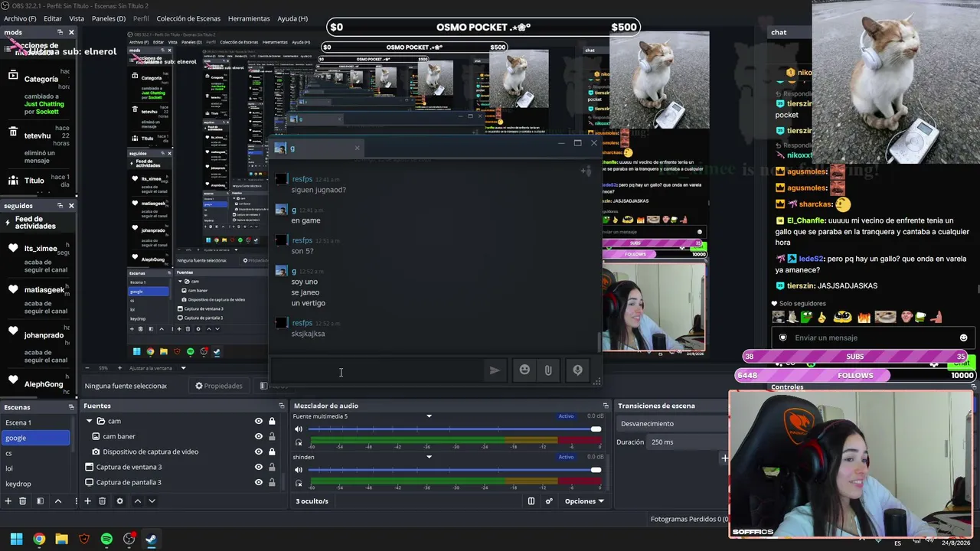Click the Activo badge for shinden

coord(566,457)
